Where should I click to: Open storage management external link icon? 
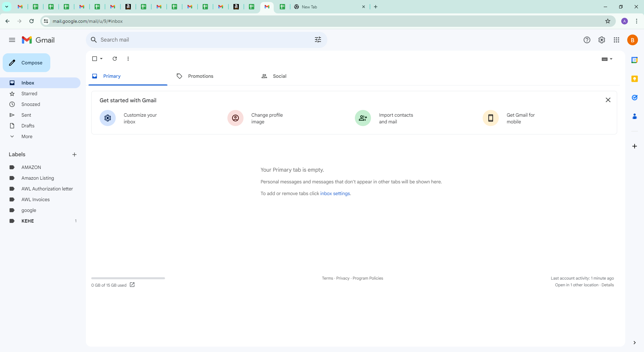(132, 285)
